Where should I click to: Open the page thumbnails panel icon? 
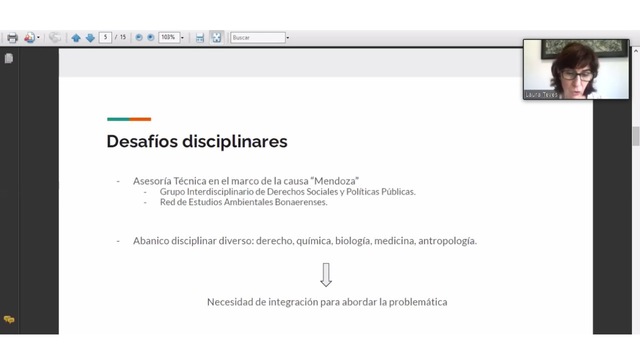click(9, 58)
